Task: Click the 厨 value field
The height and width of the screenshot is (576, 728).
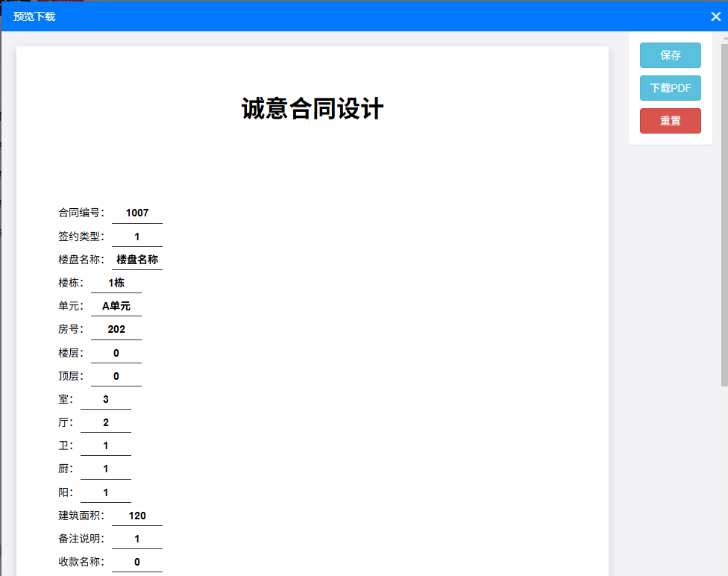Action: pyautogui.click(x=106, y=469)
